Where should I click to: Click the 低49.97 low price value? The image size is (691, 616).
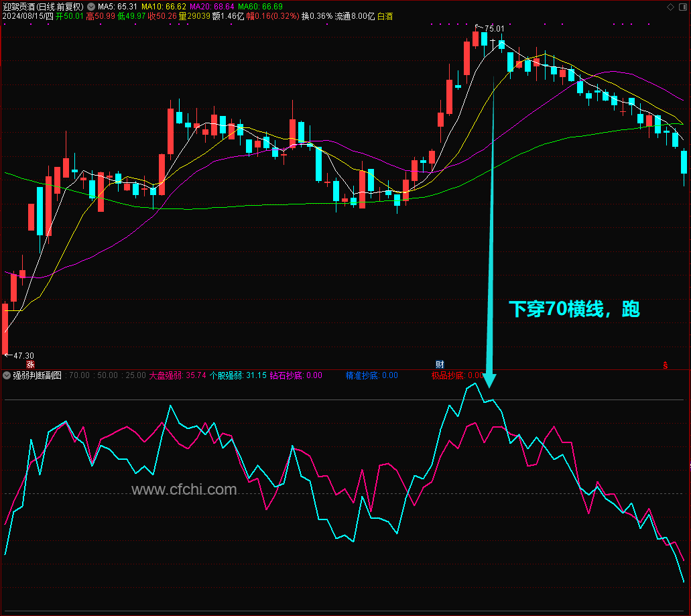[131, 16]
